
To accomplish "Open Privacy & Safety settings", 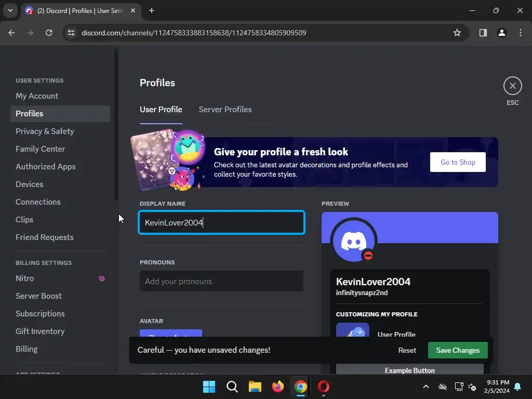I will point(60,131).
